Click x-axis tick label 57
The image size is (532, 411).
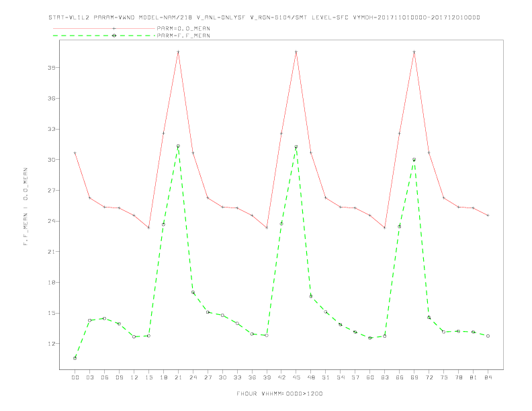tap(355, 377)
